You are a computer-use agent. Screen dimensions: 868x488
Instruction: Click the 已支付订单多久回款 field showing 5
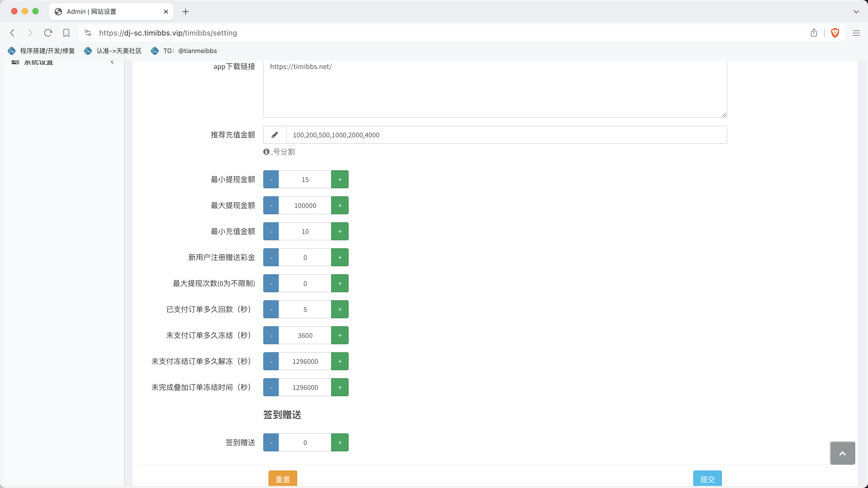[305, 309]
